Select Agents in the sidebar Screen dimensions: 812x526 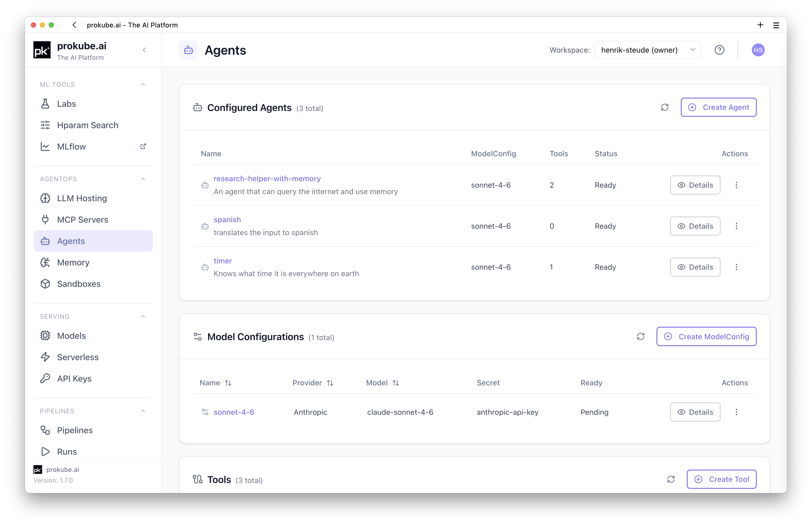pyautogui.click(x=93, y=241)
